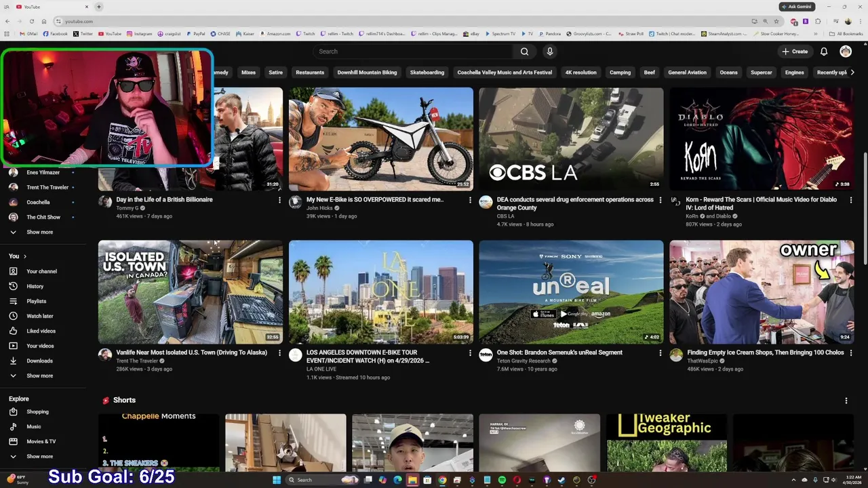
Task: Open the notifications bell
Action: 824,52
